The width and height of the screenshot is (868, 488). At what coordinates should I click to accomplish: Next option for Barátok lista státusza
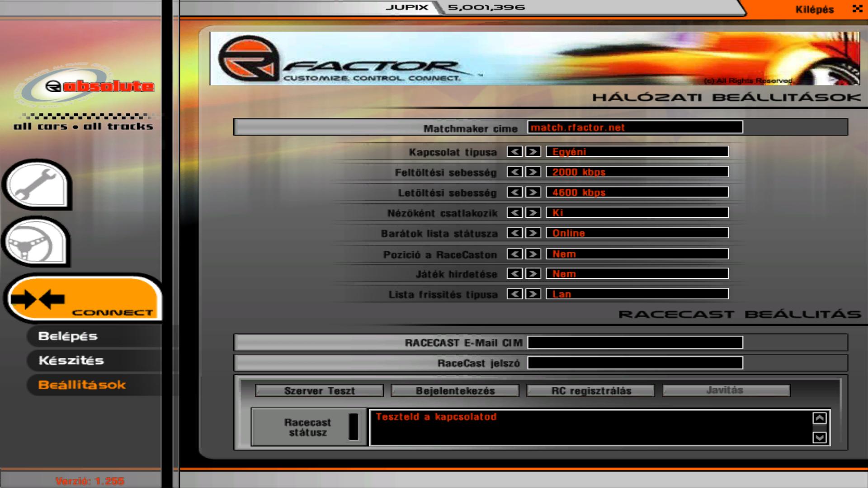[x=533, y=233]
